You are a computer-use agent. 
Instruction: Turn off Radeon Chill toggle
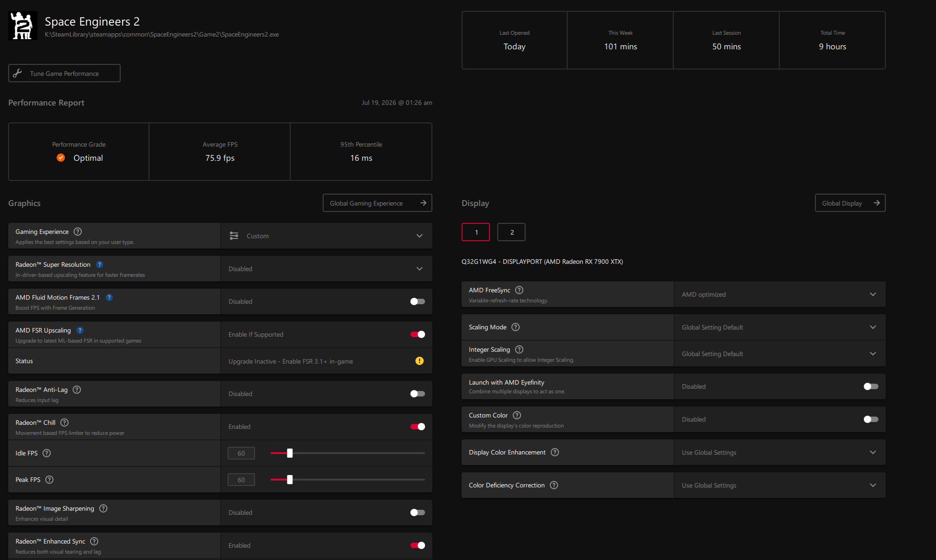click(x=417, y=427)
